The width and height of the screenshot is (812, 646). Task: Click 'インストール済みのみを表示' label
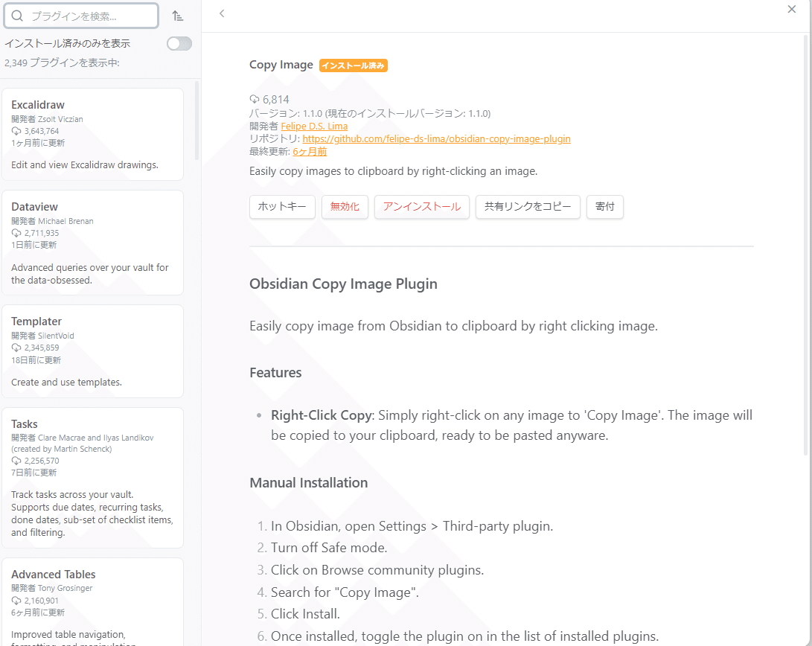[x=67, y=43]
